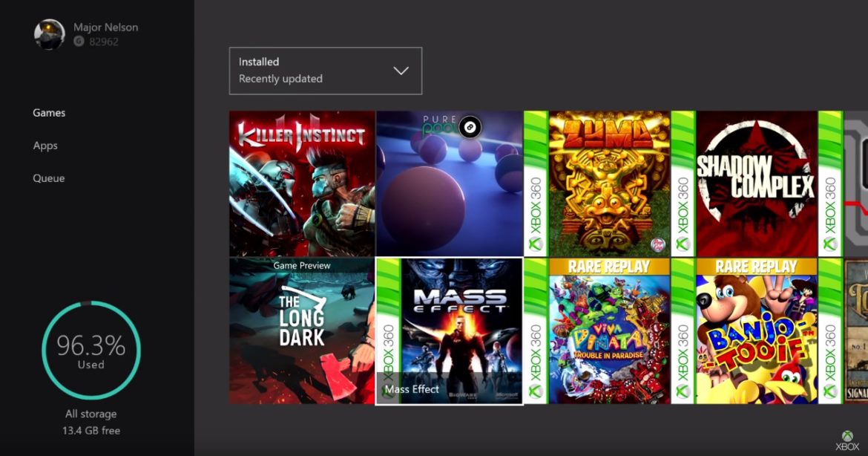Switch to Apps section
Screen dimensions: 868x456
[45, 146]
